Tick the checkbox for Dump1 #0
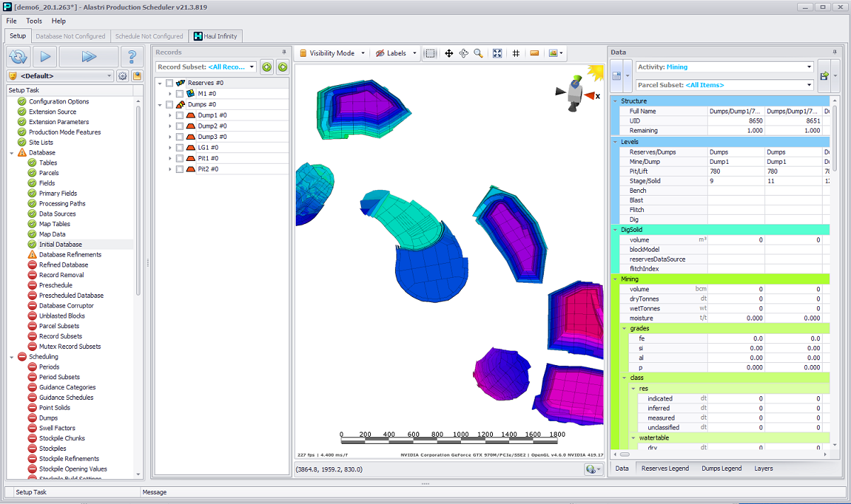The width and height of the screenshot is (851, 504). (179, 115)
